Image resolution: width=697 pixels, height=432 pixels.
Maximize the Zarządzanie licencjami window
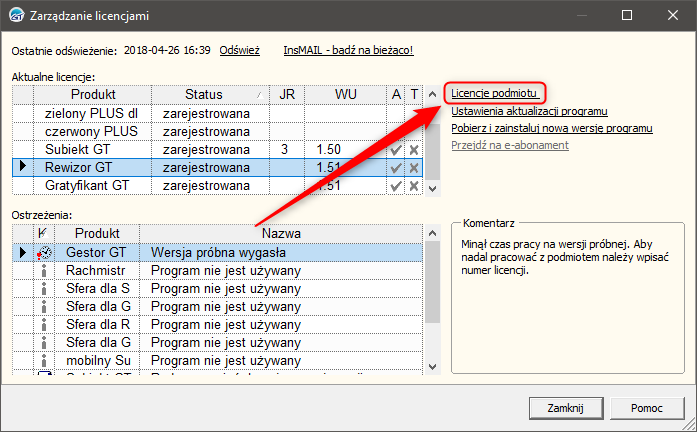click(x=627, y=16)
